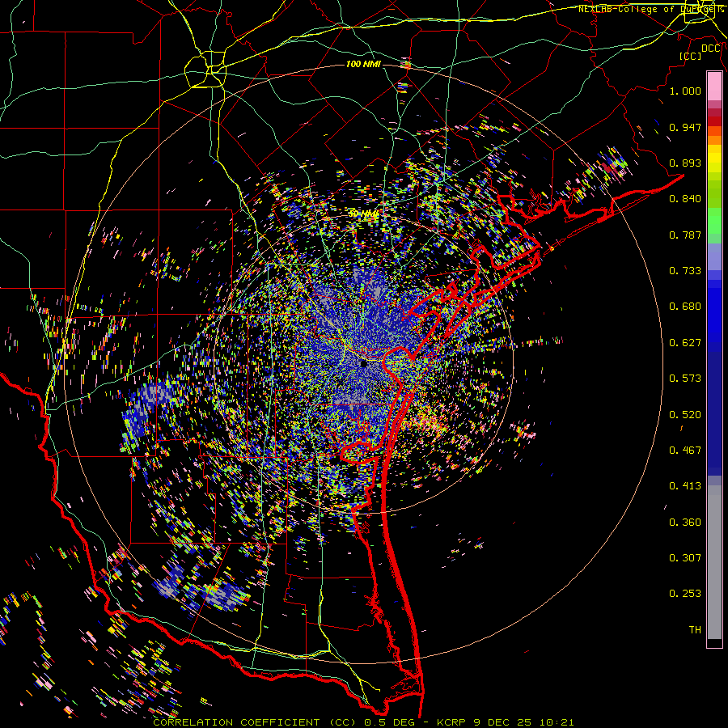728x728 pixels.
Task: Click the 0.573 colorbar value label
Action: click(685, 379)
